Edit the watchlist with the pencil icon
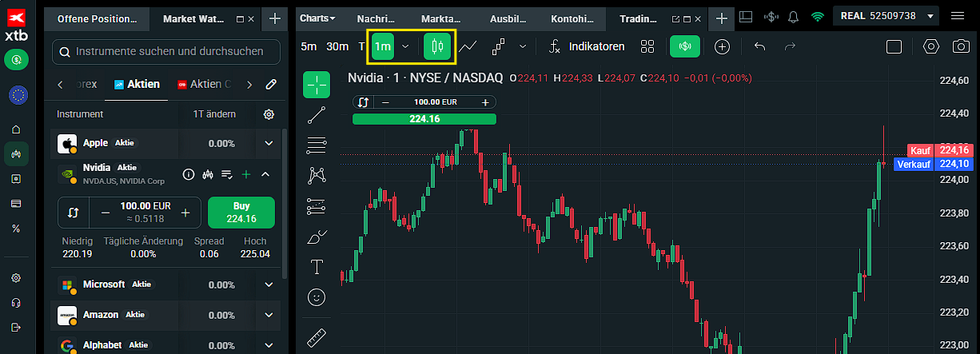This screenshot has width=980, height=354. (271, 84)
